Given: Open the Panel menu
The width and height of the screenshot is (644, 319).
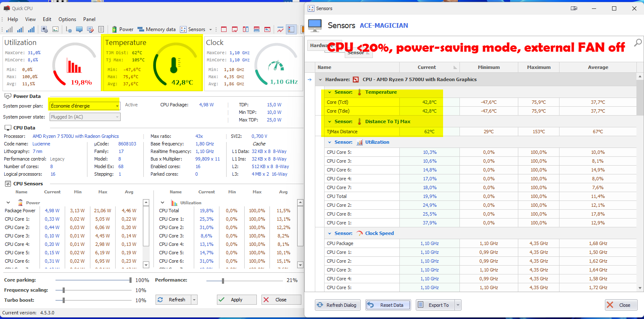Looking at the screenshot, I should click(x=89, y=19).
